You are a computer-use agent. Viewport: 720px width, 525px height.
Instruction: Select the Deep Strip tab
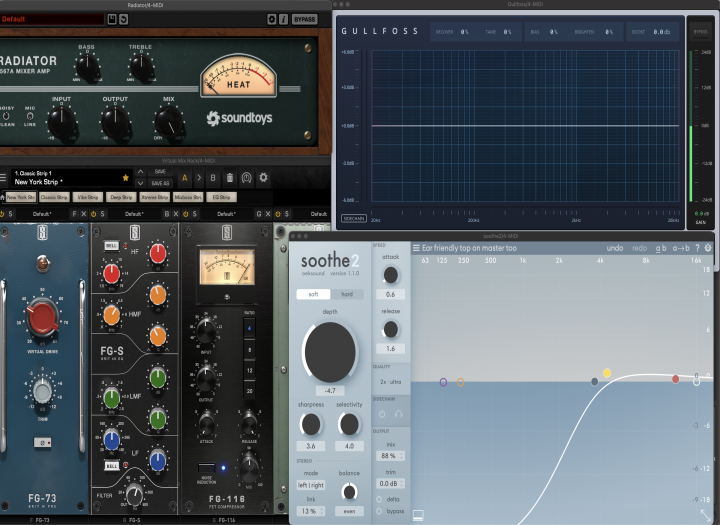pyautogui.click(x=121, y=197)
